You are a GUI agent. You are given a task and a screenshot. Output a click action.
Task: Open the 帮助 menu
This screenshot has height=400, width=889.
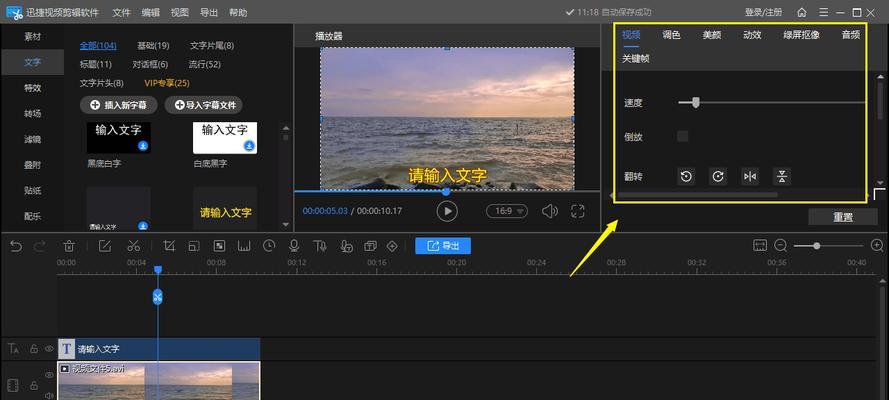[x=238, y=12]
